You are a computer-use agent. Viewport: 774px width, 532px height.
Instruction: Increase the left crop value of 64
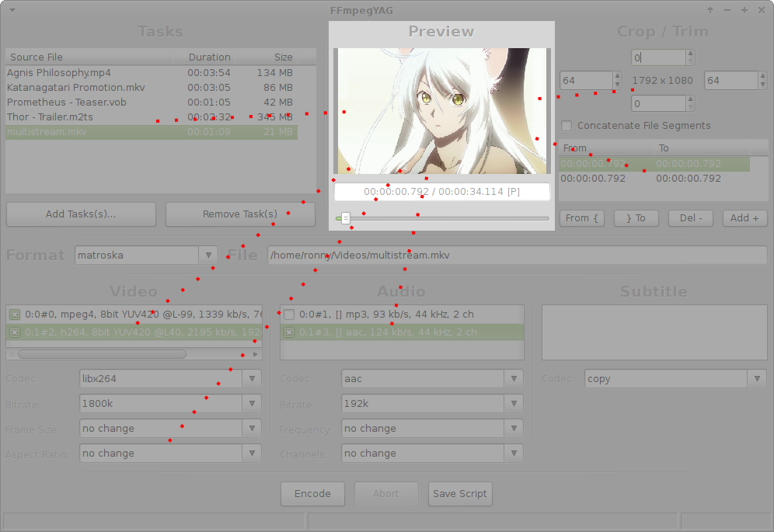[617, 76]
